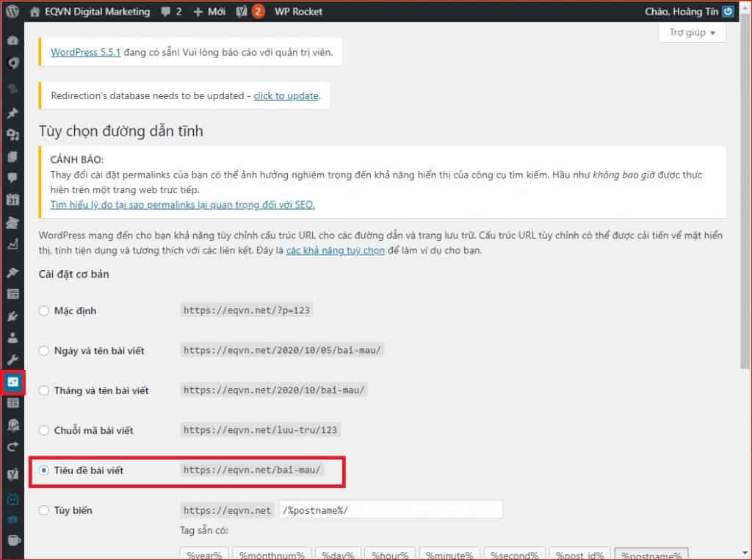Expand the "Trợ giúp" help dropdown
Screen dimensions: 752x560
(690, 32)
